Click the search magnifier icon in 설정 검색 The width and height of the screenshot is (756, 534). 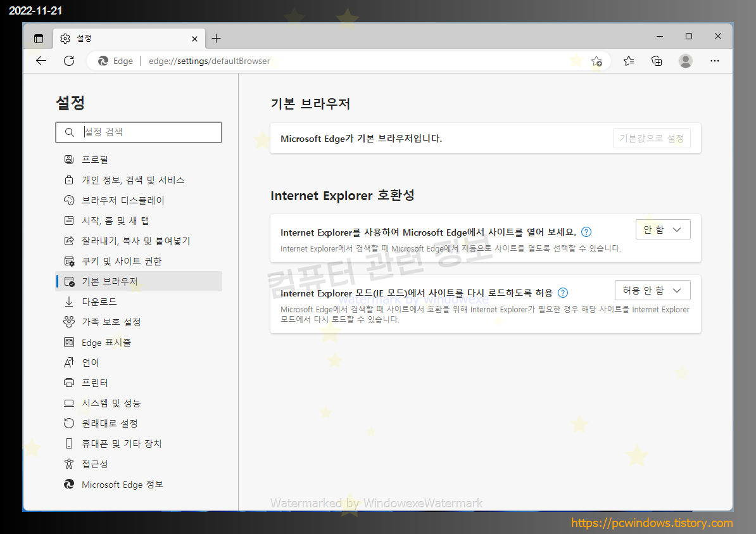click(70, 132)
